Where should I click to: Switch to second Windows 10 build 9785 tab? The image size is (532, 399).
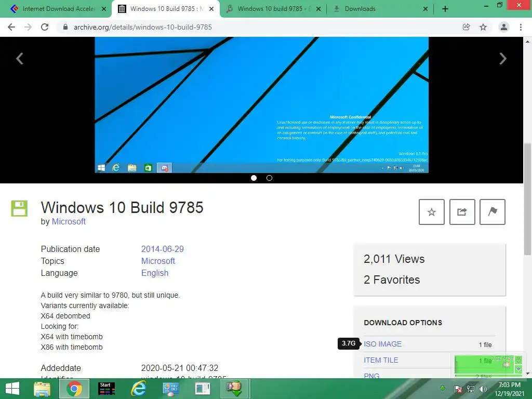pos(273,9)
